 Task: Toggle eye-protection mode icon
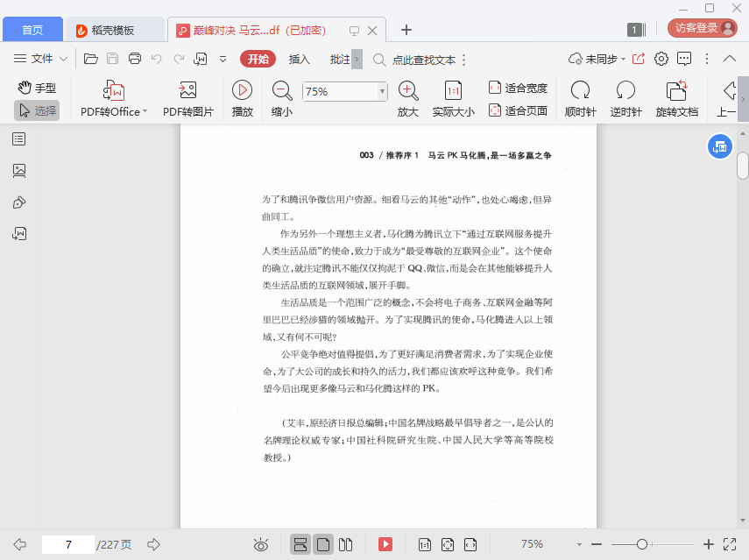click(261, 544)
